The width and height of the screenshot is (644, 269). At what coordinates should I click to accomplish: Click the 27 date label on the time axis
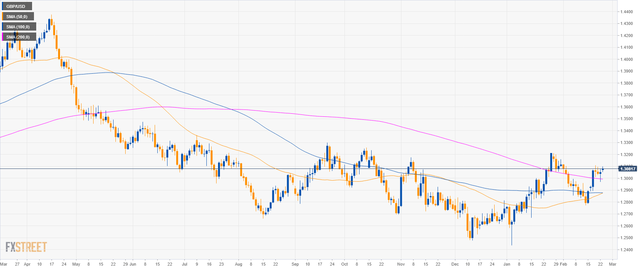(17, 264)
